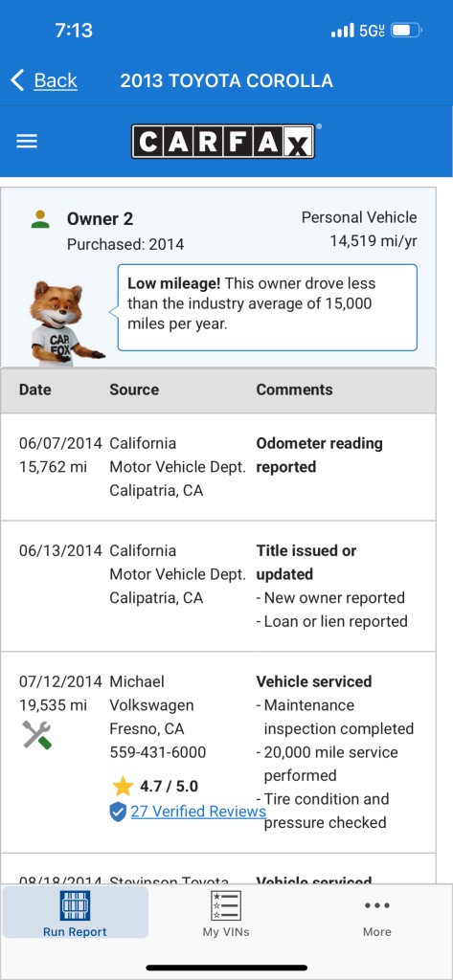Screen dimensions: 453x980
Task: Open the More tab
Action: coord(377,916)
